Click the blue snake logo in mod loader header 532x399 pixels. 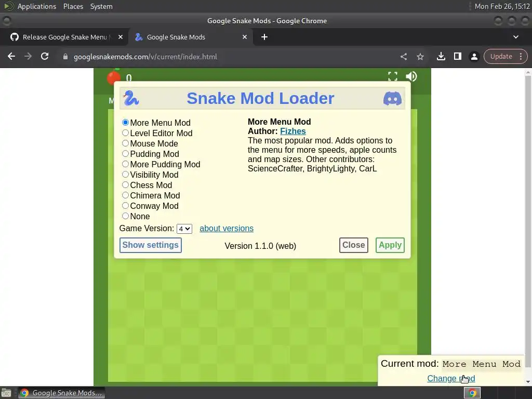131,98
